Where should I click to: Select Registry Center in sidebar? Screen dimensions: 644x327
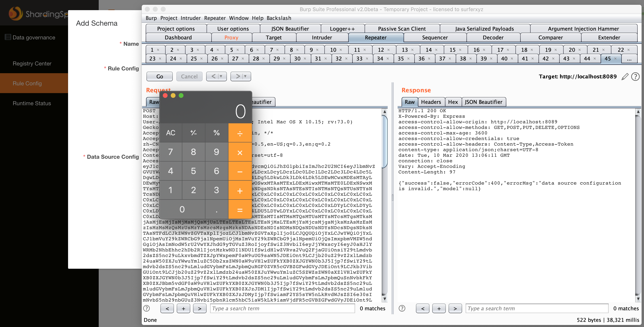tap(32, 63)
